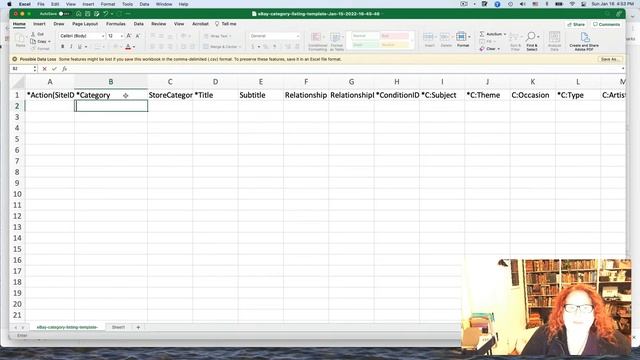Image resolution: width=640 pixels, height=360 pixels.
Task: Select the Normal cell style swatch
Action: (x=365, y=36)
